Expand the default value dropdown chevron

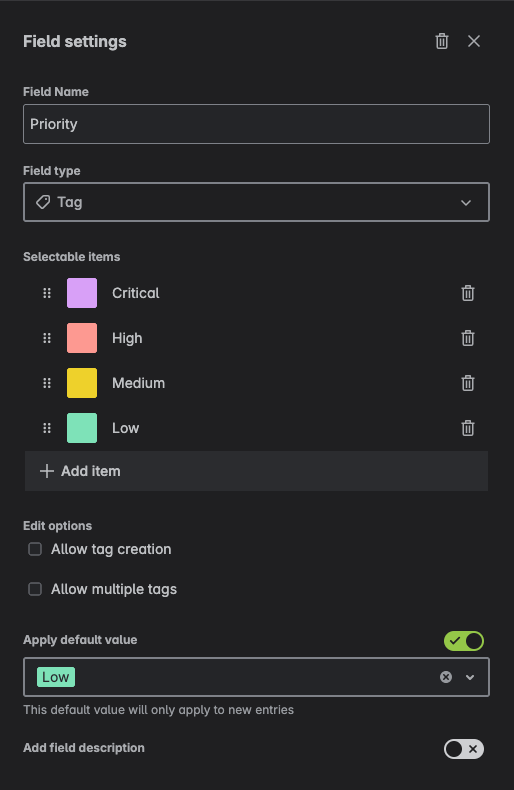pos(470,677)
